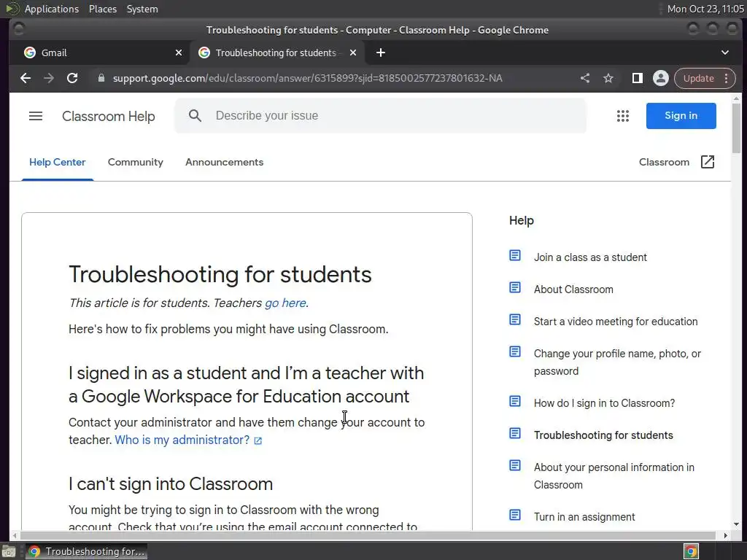Screen dimensions: 747x560
Task: Open 'Start a video meeting for education'
Action: [616, 322]
